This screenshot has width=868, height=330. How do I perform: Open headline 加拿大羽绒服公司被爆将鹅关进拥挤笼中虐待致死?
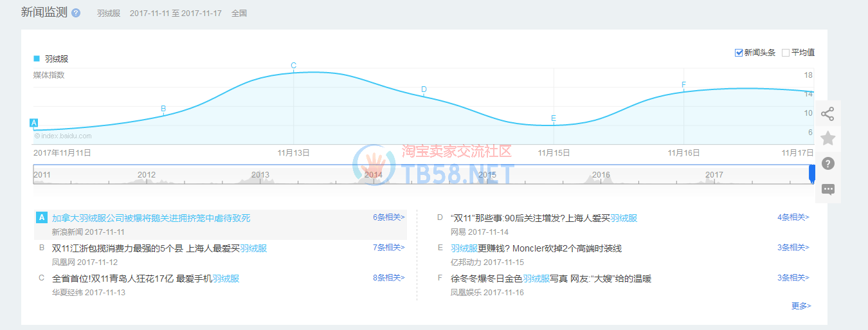151,218
